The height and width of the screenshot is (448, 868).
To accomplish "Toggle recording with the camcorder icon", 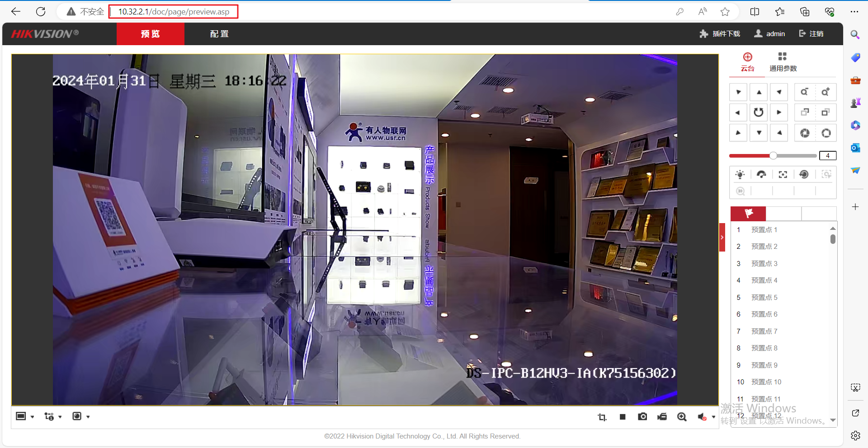I will coord(662,417).
